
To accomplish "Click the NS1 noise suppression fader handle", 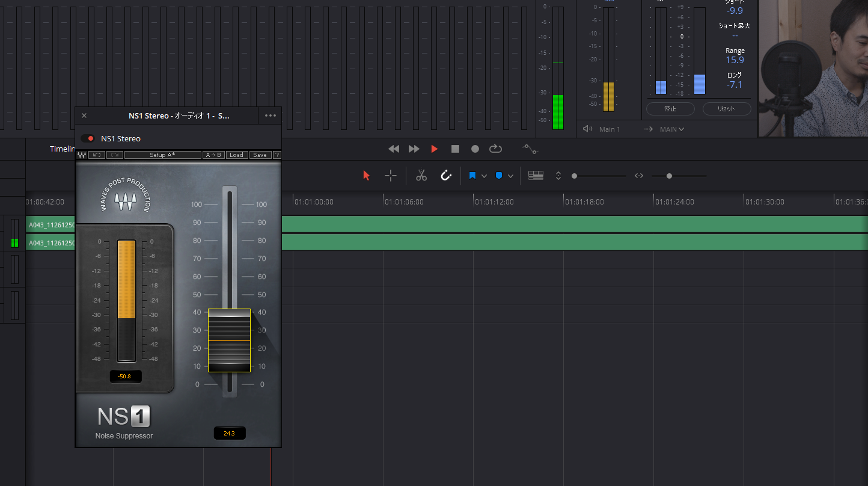I will [x=229, y=340].
